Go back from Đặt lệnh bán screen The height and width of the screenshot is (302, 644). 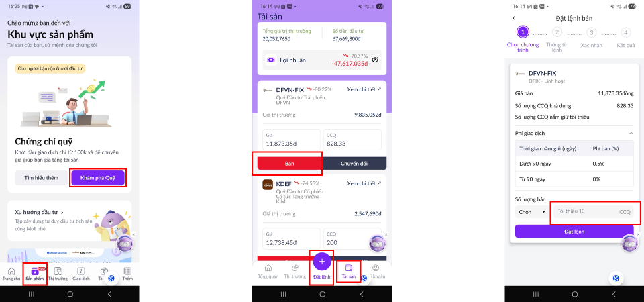(514, 18)
